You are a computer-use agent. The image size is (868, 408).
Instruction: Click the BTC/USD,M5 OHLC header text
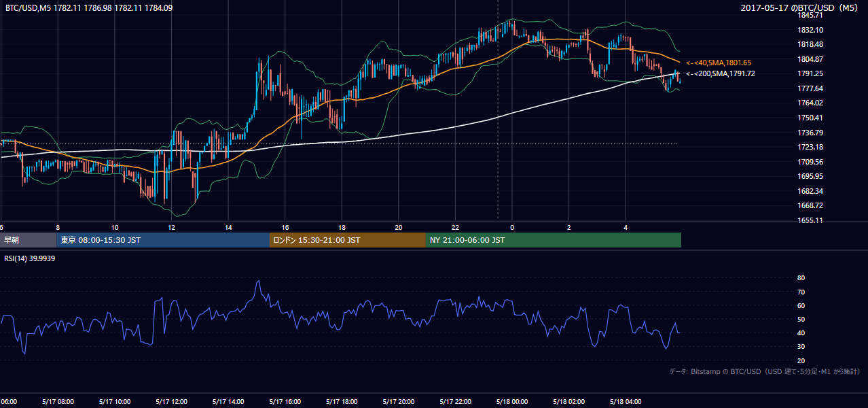[x=89, y=8]
